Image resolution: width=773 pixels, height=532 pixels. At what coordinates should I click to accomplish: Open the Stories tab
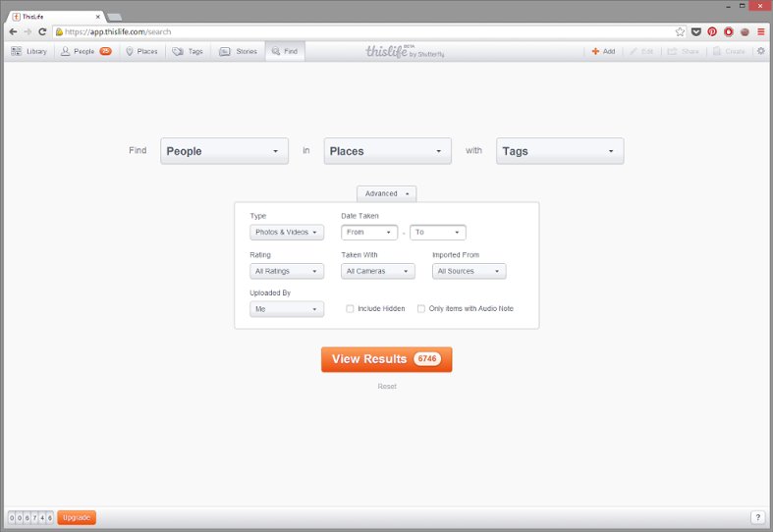[239, 51]
